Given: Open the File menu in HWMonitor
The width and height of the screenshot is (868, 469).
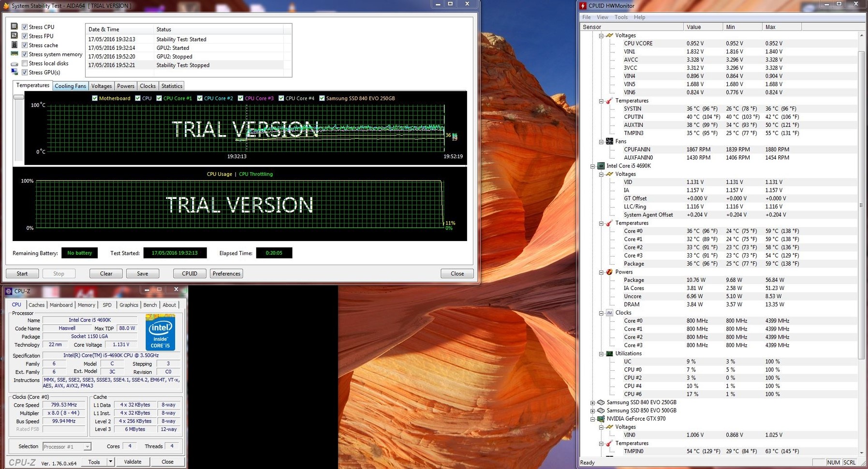Looking at the screenshot, I should tap(587, 17).
